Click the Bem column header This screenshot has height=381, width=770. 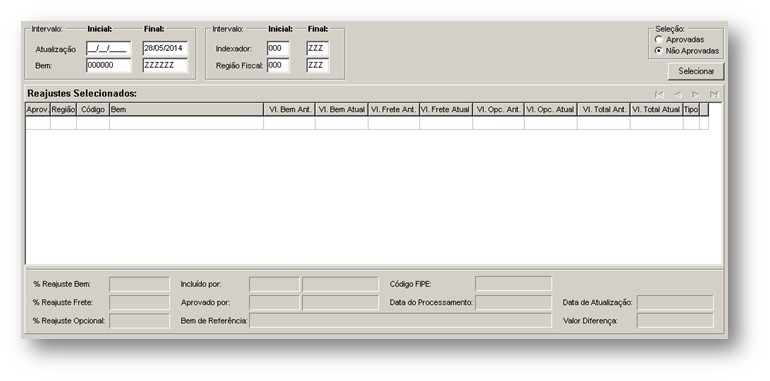(187, 109)
